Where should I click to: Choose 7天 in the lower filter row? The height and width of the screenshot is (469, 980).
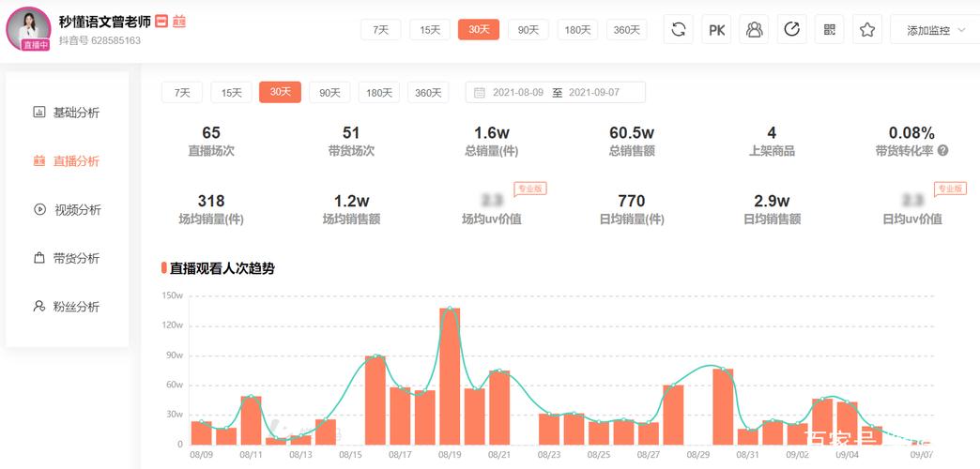point(182,93)
